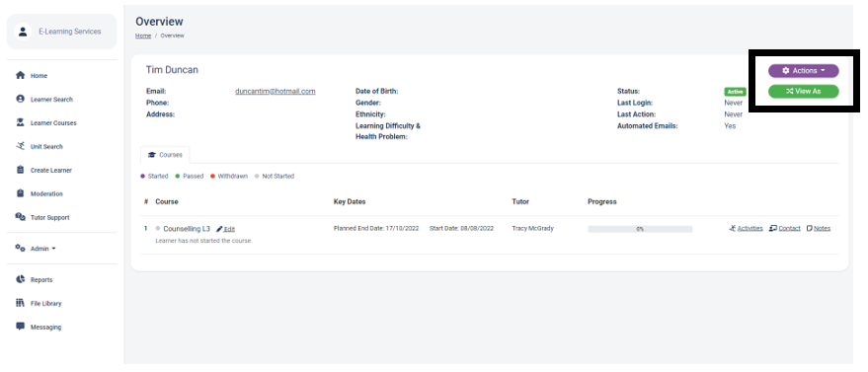
Task: Click the E-Learning Services user avatar
Action: click(x=23, y=32)
